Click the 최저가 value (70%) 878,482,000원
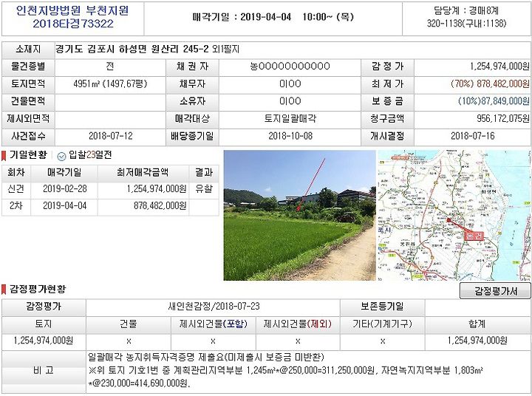 tap(490, 83)
